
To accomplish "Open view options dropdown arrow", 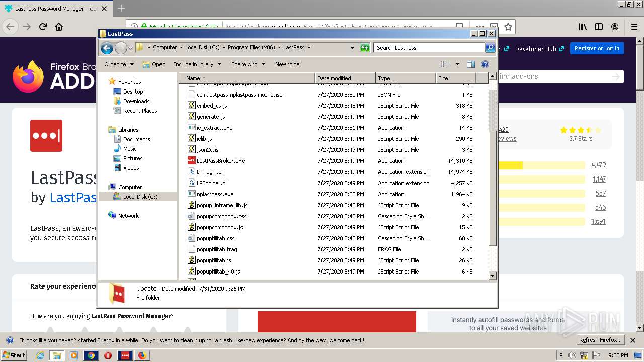I will click(x=457, y=64).
